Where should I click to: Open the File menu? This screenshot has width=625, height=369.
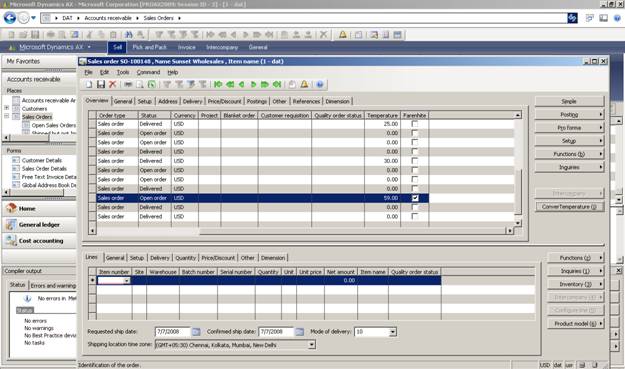[x=88, y=72]
